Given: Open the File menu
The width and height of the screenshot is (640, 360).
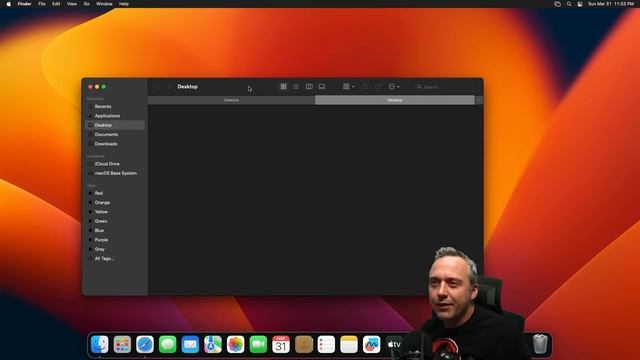Looking at the screenshot, I should (42, 4).
